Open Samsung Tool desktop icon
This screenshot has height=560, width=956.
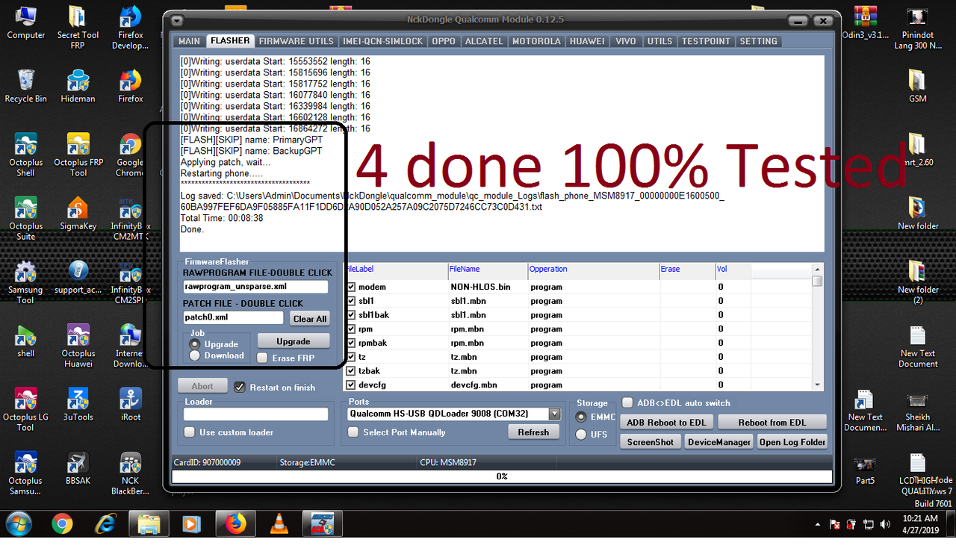26,282
